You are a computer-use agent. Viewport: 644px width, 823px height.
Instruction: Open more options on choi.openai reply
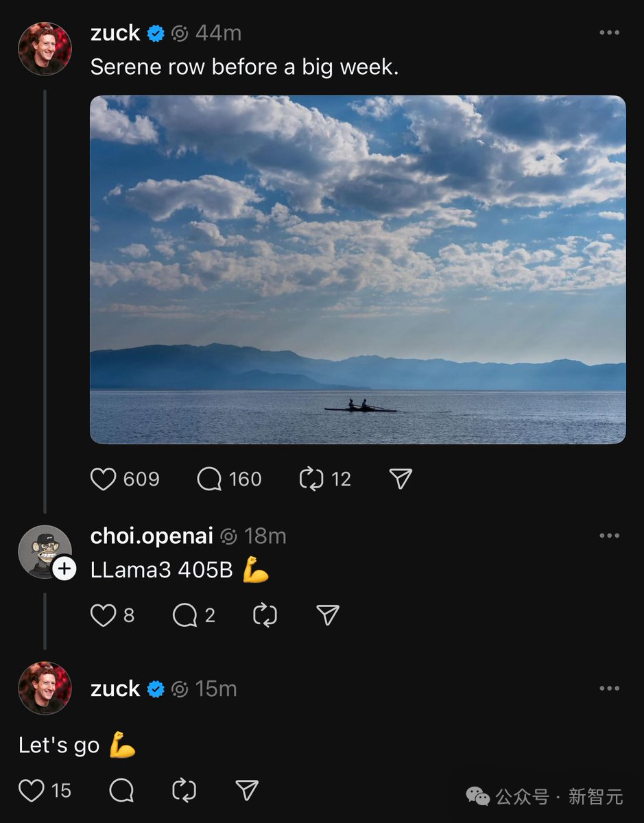tap(609, 536)
